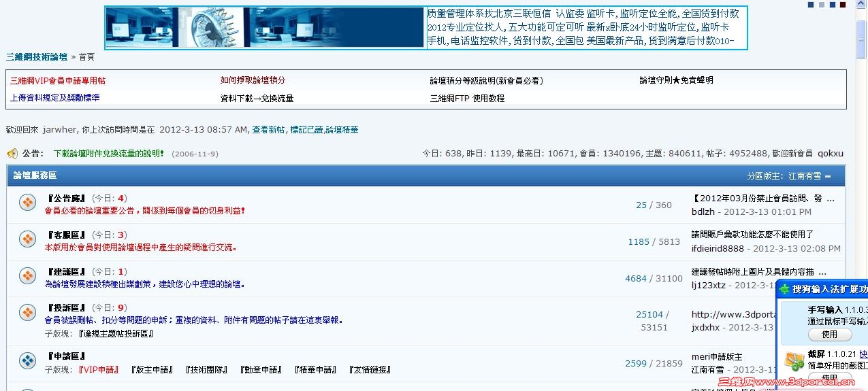Viewport: 868px width, 391px height.
Task: Open 論壇守則★免責聲明 link
Action: pos(676,80)
